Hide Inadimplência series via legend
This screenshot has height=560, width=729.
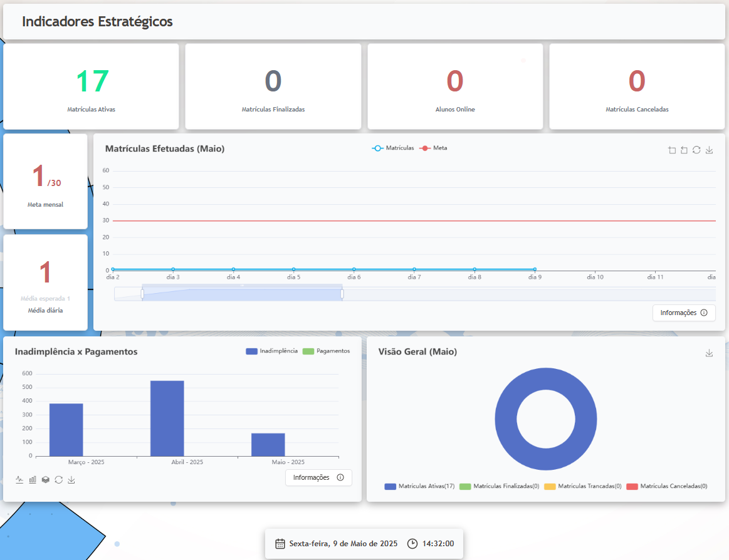(272, 351)
